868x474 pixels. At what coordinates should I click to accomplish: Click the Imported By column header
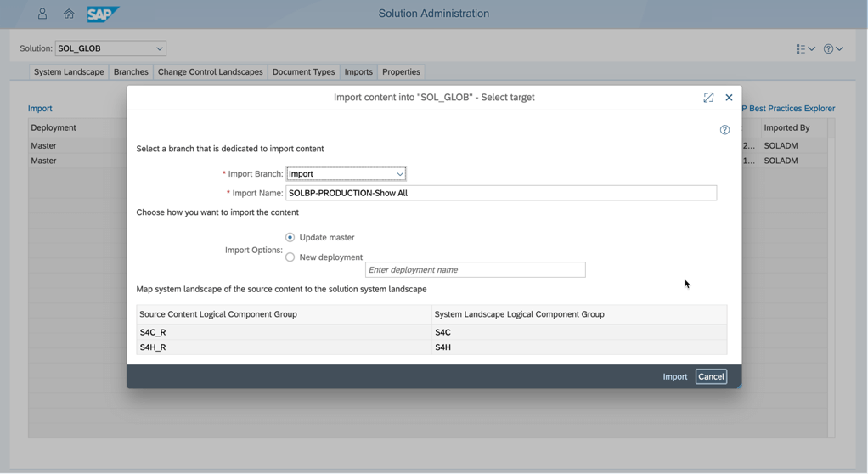pyautogui.click(x=786, y=127)
